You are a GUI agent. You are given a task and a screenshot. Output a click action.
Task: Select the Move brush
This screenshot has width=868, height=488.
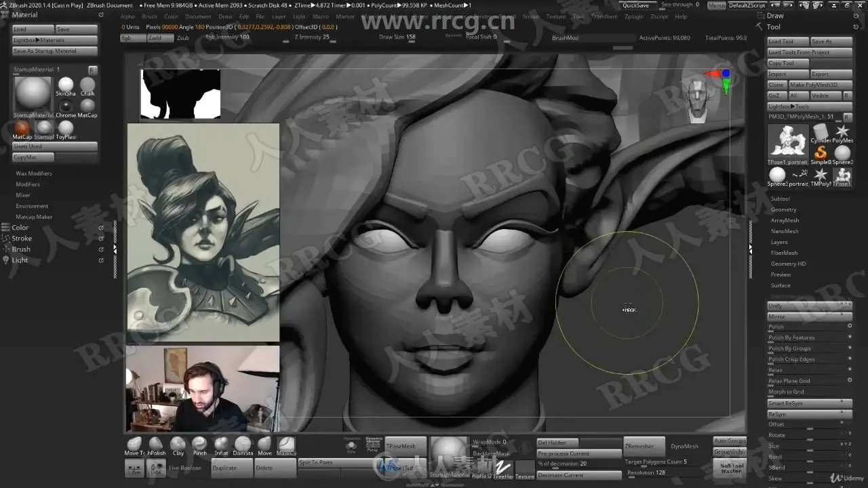tap(264, 445)
